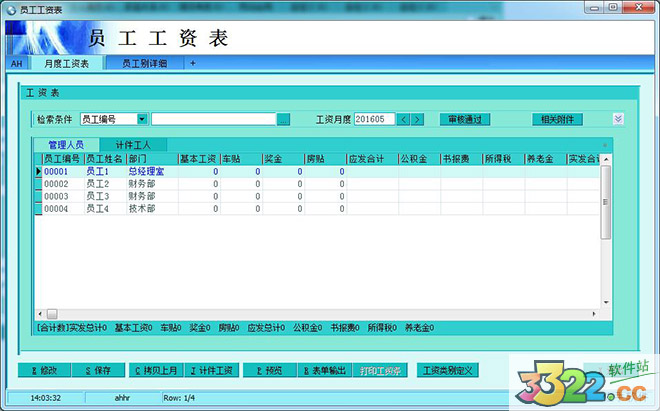Click the C 拷贝上月 button
The image size is (660, 411).
click(156, 370)
